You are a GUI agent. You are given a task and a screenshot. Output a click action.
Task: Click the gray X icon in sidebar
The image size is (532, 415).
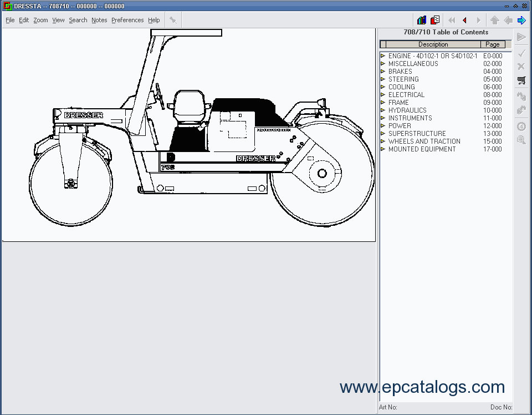[521, 66]
